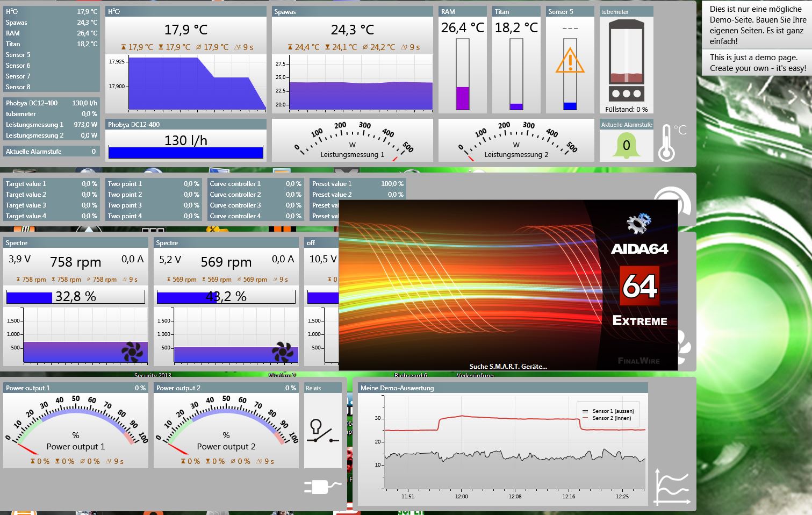This screenshot has width=812, height=515.
Task: Click the Preset value 1 100,0 % row
Action: click(358, 183)
